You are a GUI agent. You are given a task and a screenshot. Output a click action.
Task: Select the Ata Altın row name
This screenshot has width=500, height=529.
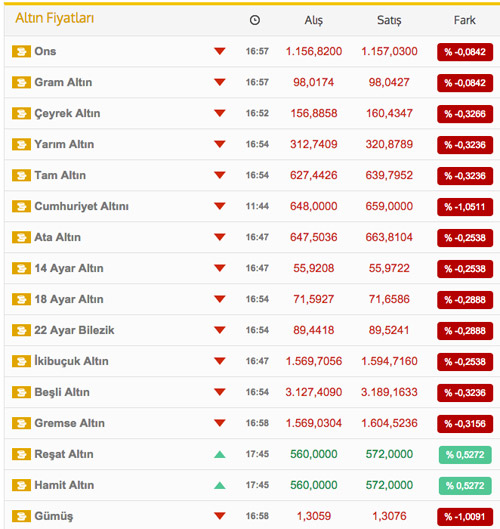coord(58,237)
